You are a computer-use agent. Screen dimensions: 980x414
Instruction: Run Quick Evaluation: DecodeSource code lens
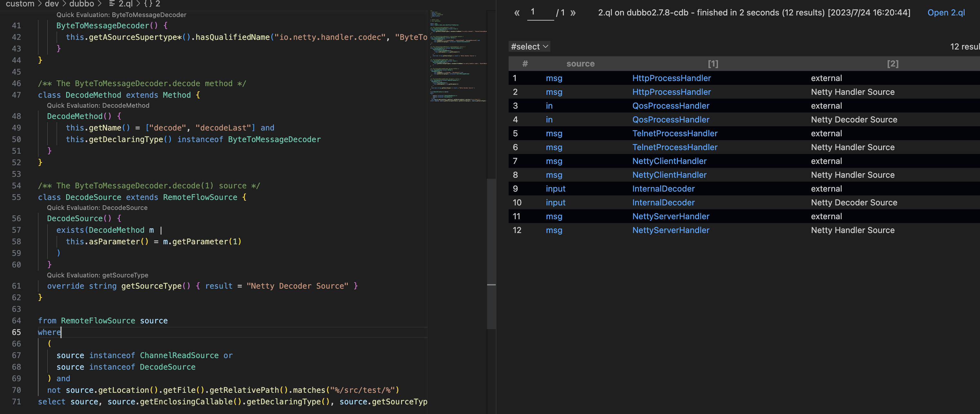click(x=97, y=208)
